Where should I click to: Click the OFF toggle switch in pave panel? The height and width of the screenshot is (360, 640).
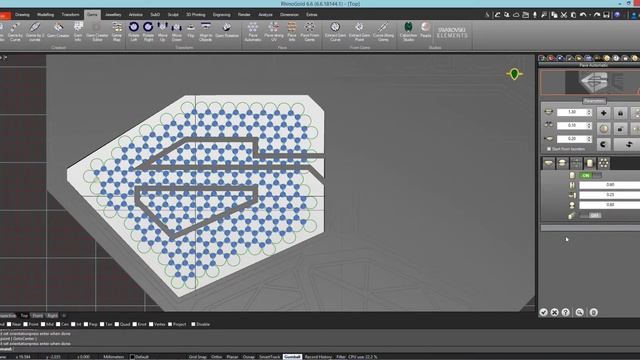(x=590, y=215)
